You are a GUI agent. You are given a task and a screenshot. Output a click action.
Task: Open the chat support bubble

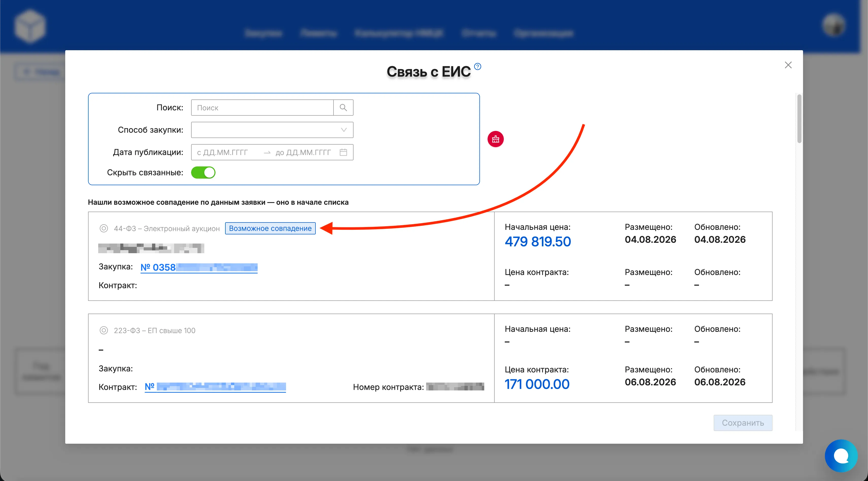coord(841,456)
